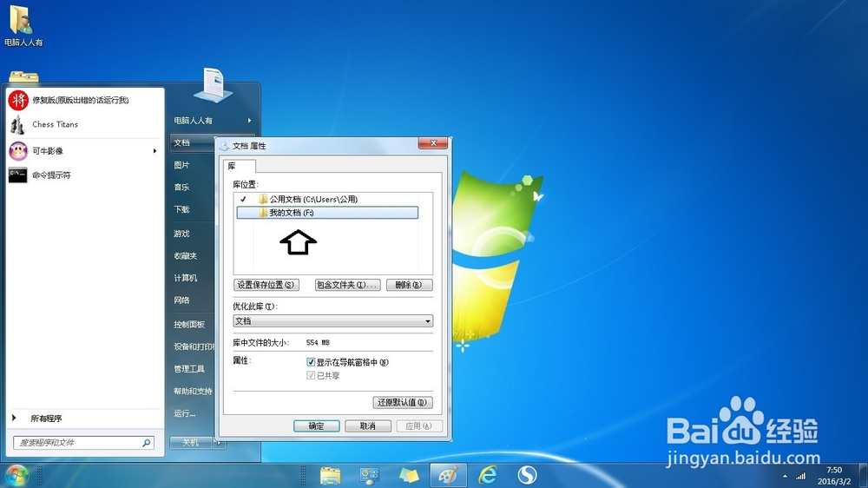Select the 库 tab in dialog
Image resolution: width=868 pixels, height=488 pixels.
click(x=240, y=166)
